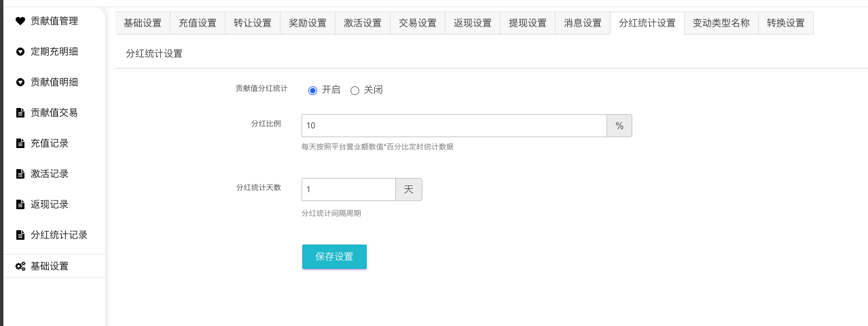Open 返现记录 in the sidebar

tap(50, 204)
